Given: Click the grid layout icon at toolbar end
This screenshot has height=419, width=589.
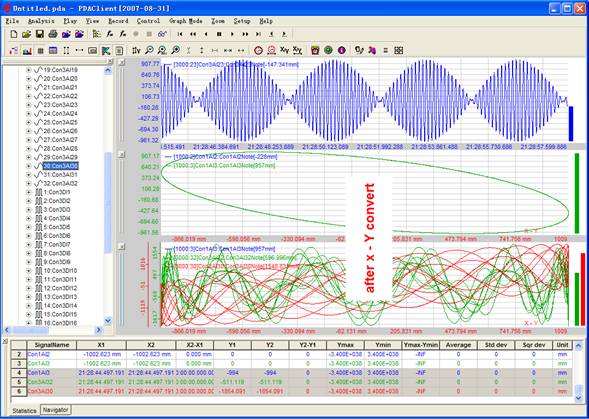Looking at the screenshot, I should coord(399,50).
